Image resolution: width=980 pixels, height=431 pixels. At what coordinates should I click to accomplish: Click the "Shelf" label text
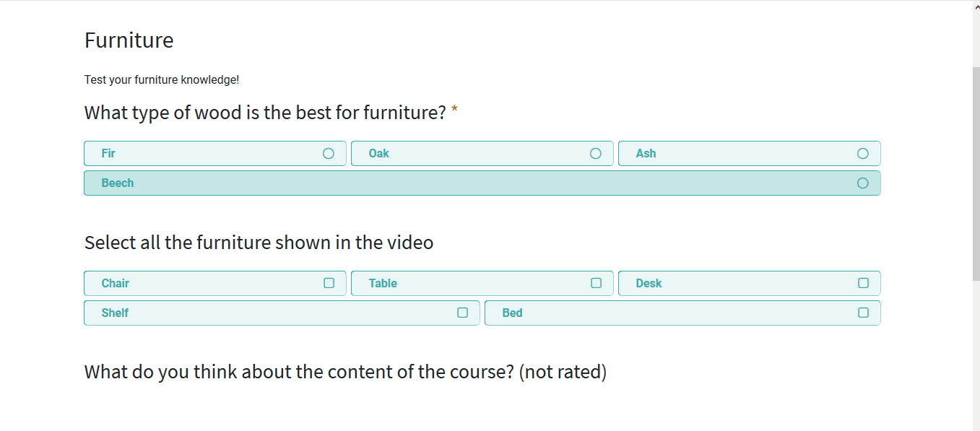click(x=115, y=313)
